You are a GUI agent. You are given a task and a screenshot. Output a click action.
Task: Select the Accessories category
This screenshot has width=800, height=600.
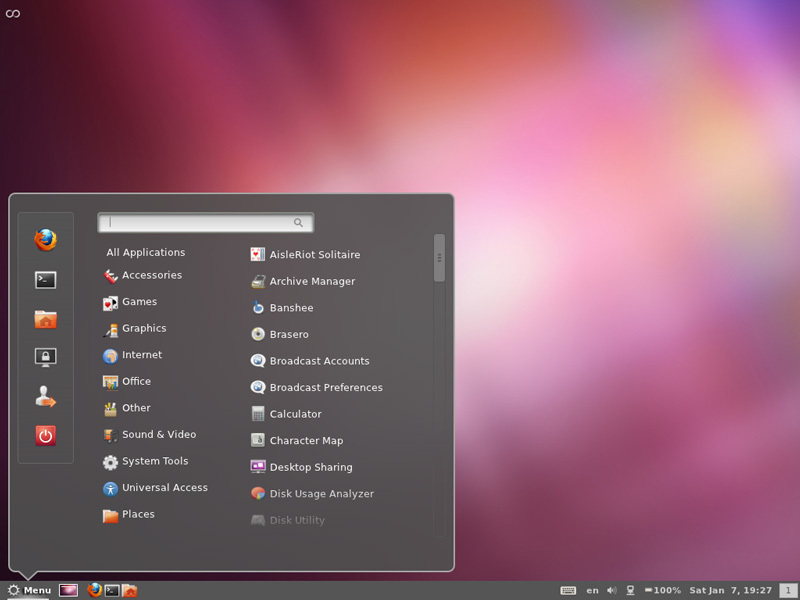143,276
